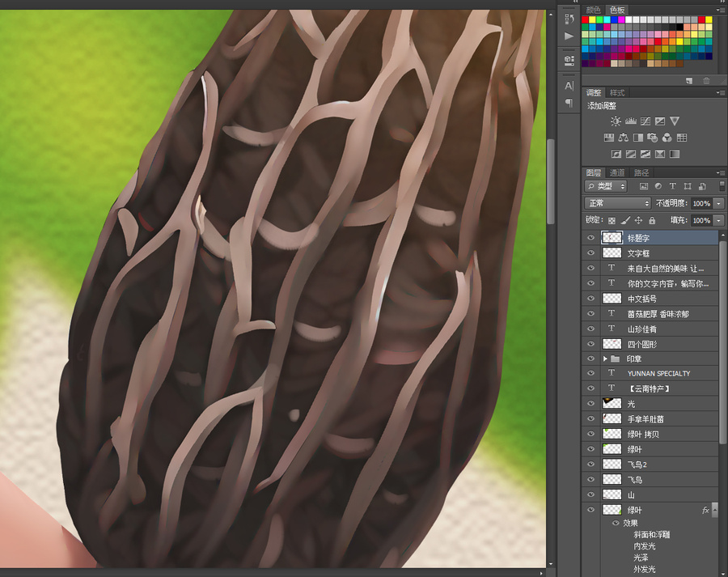Add a Gradient Map adjustment
Image resolution: width=728 pixels, height=577 pixels.
[x=675, y=154]
